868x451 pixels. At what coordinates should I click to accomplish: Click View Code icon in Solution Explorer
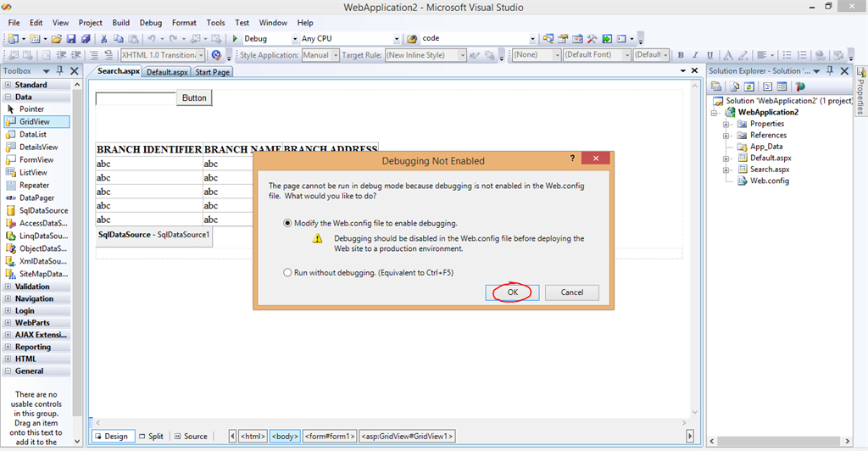(x=767, y=86)
